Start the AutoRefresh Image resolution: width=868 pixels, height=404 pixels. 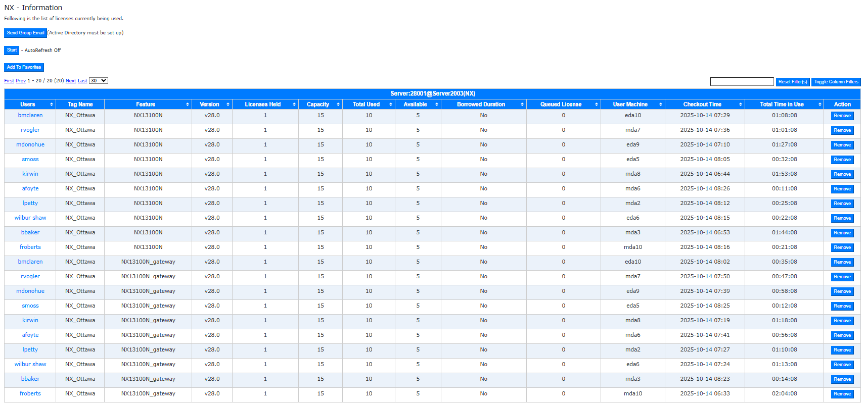tap(12, 50)
